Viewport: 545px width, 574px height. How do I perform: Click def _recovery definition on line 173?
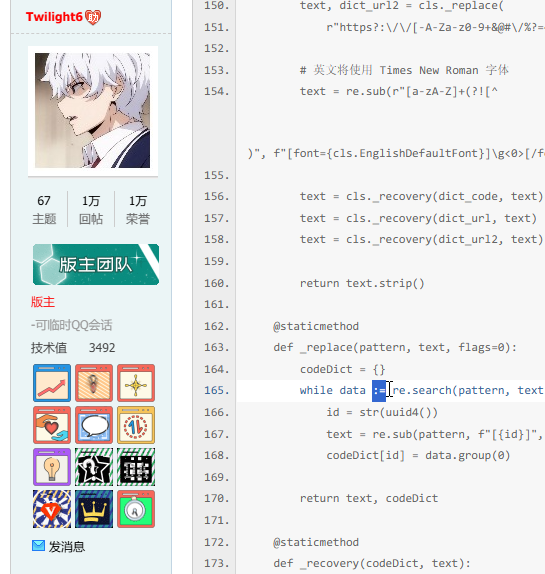click(372, 563)
